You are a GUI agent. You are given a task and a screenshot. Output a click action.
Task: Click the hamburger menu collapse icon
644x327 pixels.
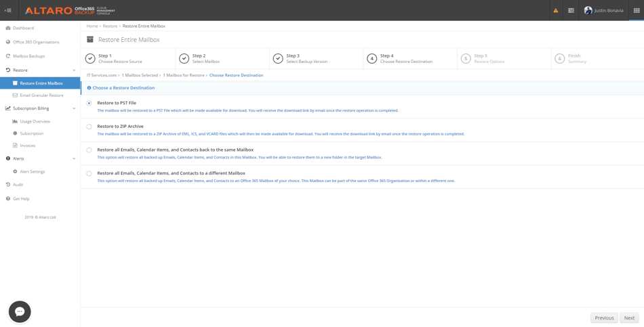pyautogui.click(x=8, y=10)
